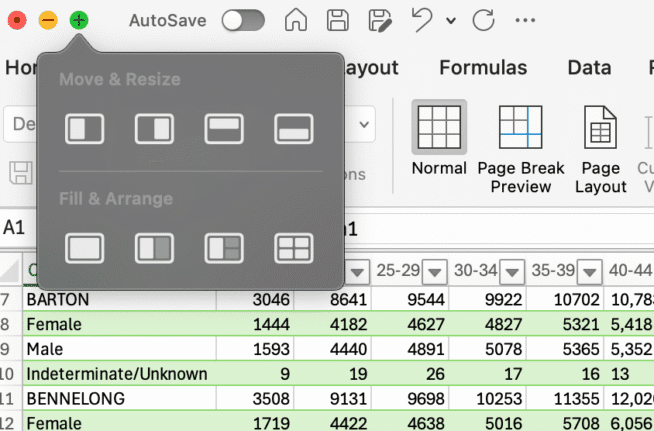Open the Data ribbon tab
The height and width of the screenshot is (431, 654).
pos(589,68)
